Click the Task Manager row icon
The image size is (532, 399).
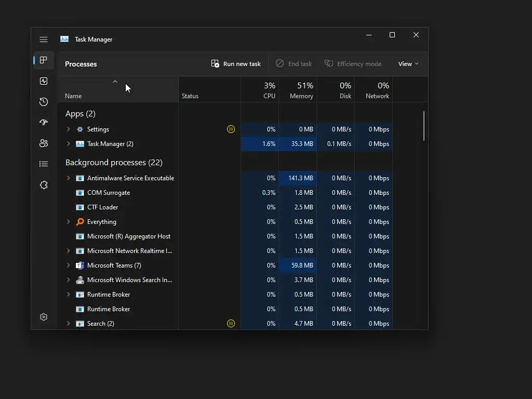click(x=80, y=144)
